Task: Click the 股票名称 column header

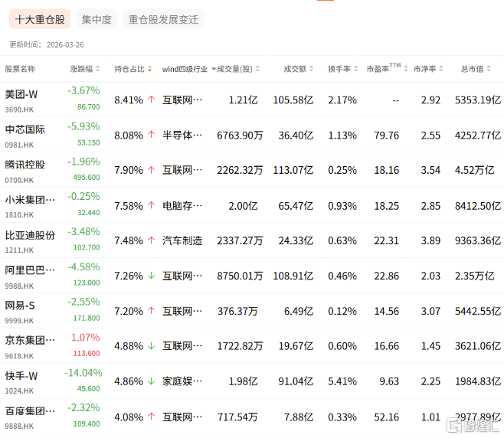Action: [x=20, y=69]
